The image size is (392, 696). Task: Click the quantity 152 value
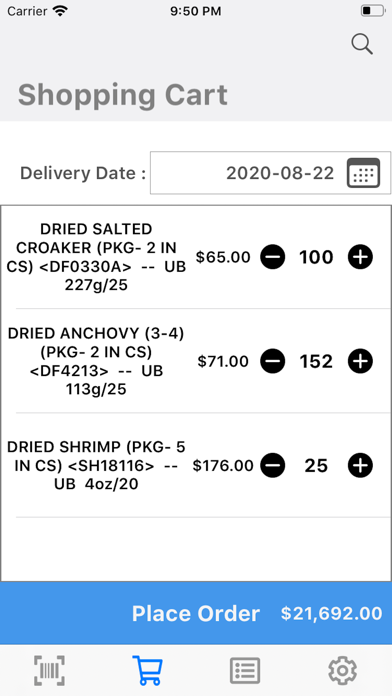coord(316,362)
